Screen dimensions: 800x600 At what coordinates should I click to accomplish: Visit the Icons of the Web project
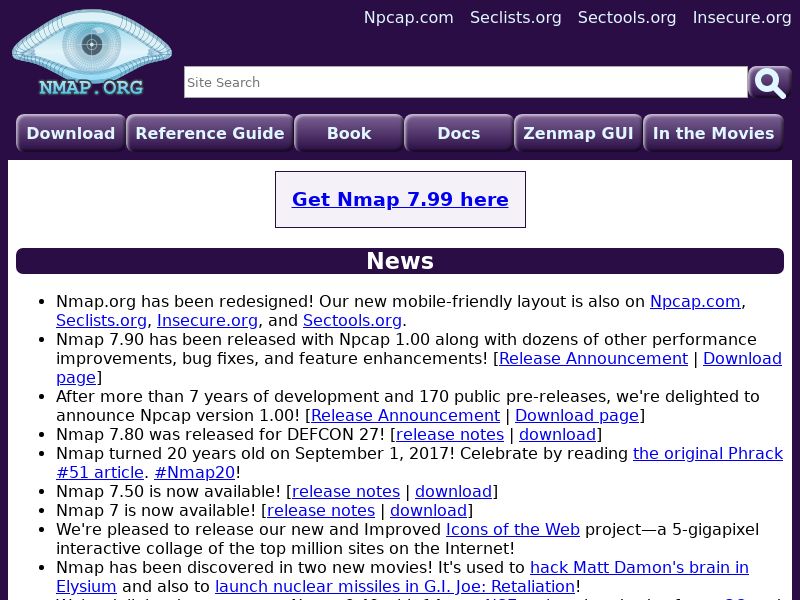tap(512, 529)
